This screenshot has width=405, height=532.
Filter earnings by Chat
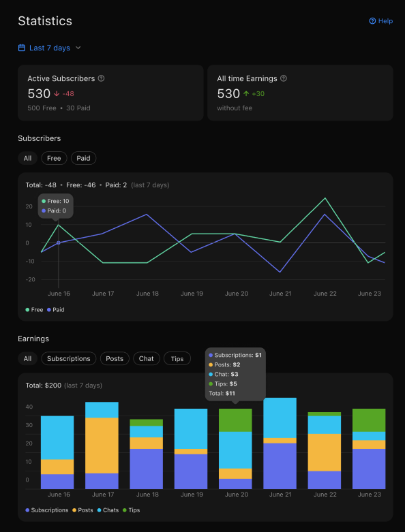147,358
